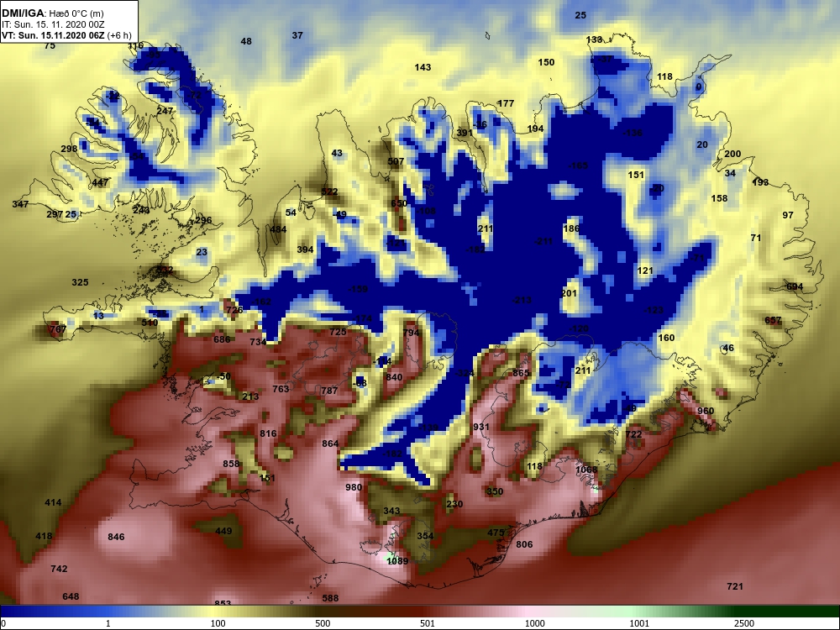This screenshot has height=630, width=840.
Task: Click the yellow 1–100 segment of the color scale
Action: coord(164,612)
